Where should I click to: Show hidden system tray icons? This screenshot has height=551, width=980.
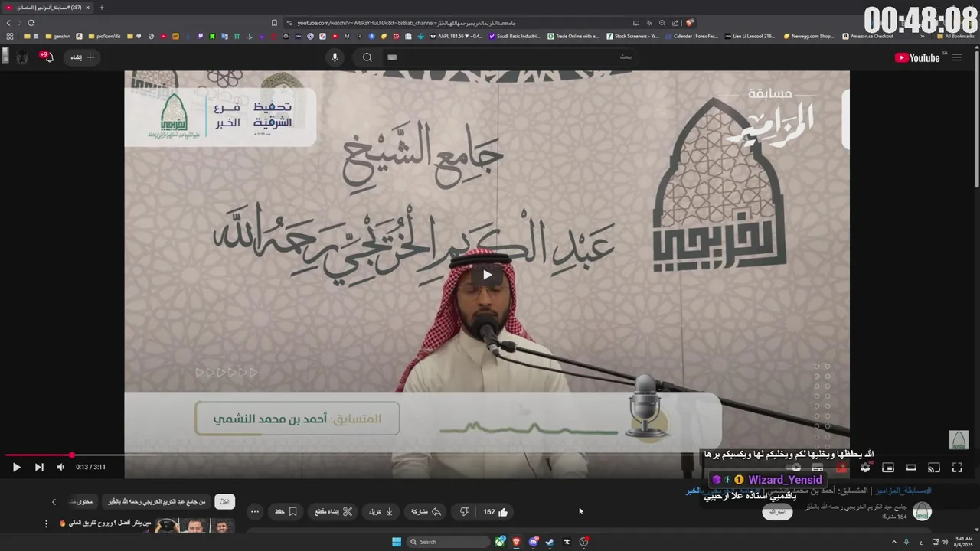point(893,542)
